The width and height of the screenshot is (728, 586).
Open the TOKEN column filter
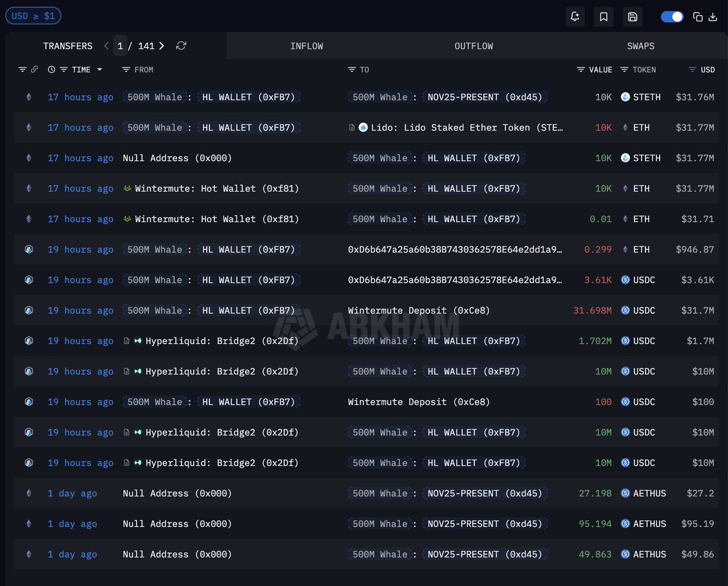624,70
